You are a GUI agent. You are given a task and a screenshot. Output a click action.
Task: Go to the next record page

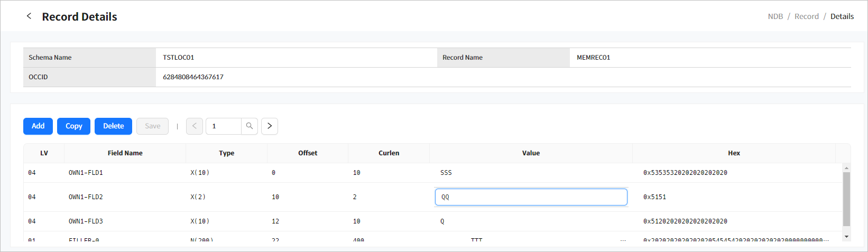coord(270,126)
